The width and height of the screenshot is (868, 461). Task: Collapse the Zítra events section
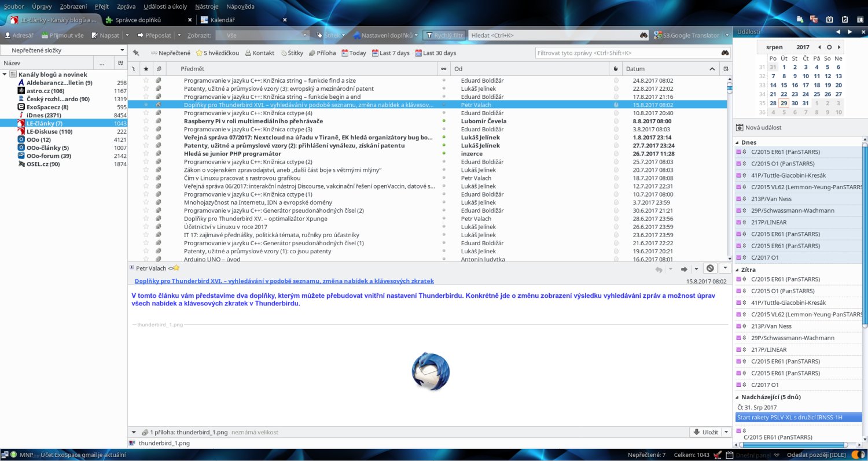[x=738, y=270]
